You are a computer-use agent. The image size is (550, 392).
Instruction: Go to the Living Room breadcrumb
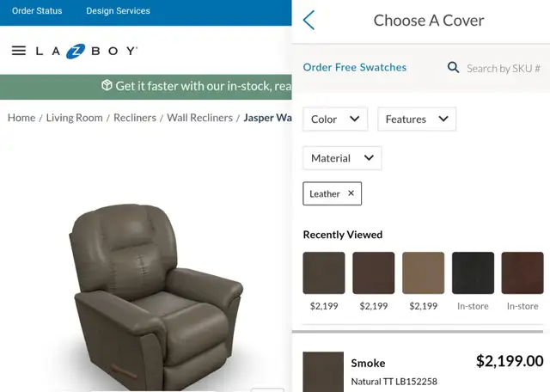[x=75, y=118]
